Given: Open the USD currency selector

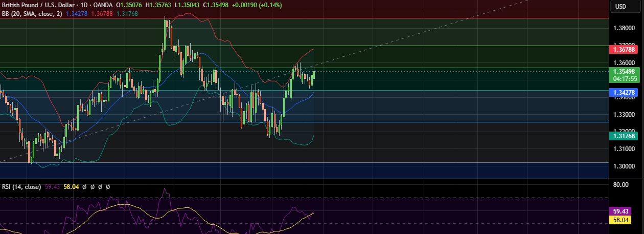Looking at the screenshot, I should click(x=620, y=7).
